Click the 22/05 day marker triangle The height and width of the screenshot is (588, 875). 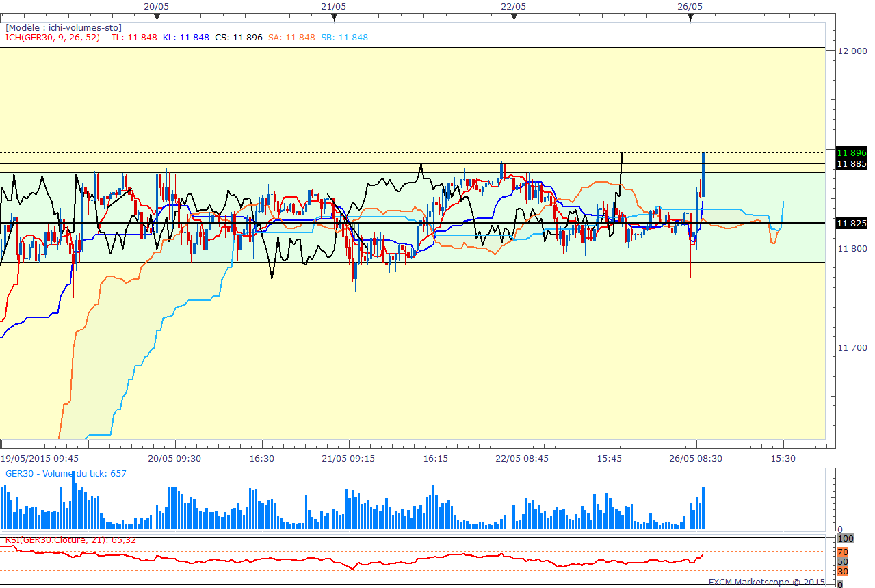[513, 16]
